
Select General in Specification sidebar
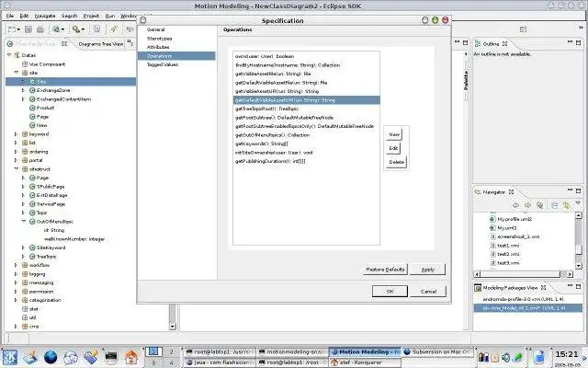tap(155, 29)
